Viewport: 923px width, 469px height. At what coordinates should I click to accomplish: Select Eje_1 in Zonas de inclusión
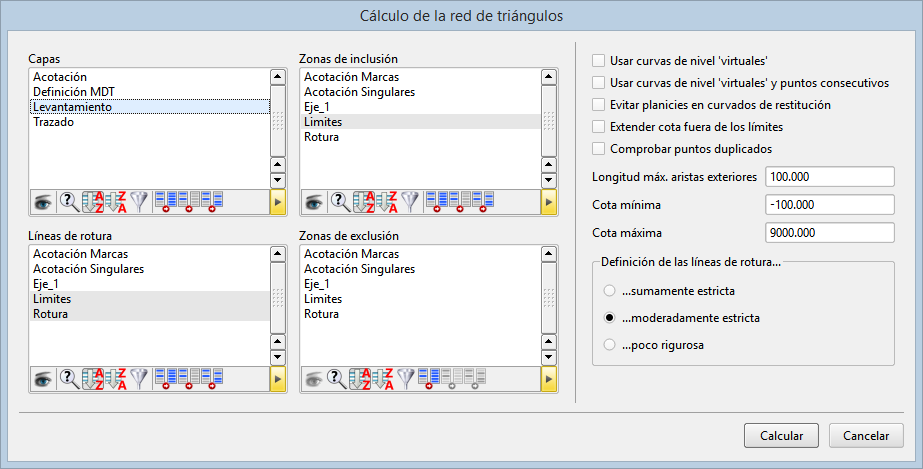tap(420, 107)
